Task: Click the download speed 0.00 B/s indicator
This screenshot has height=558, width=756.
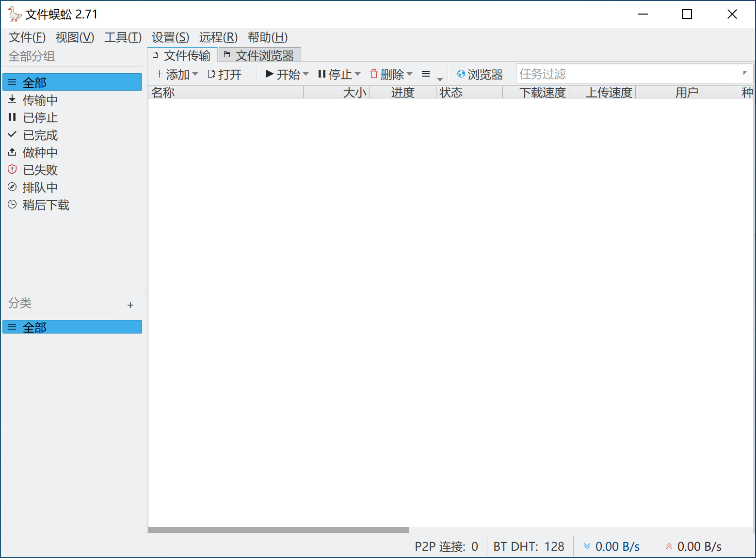Action: [x=611, y=546]
